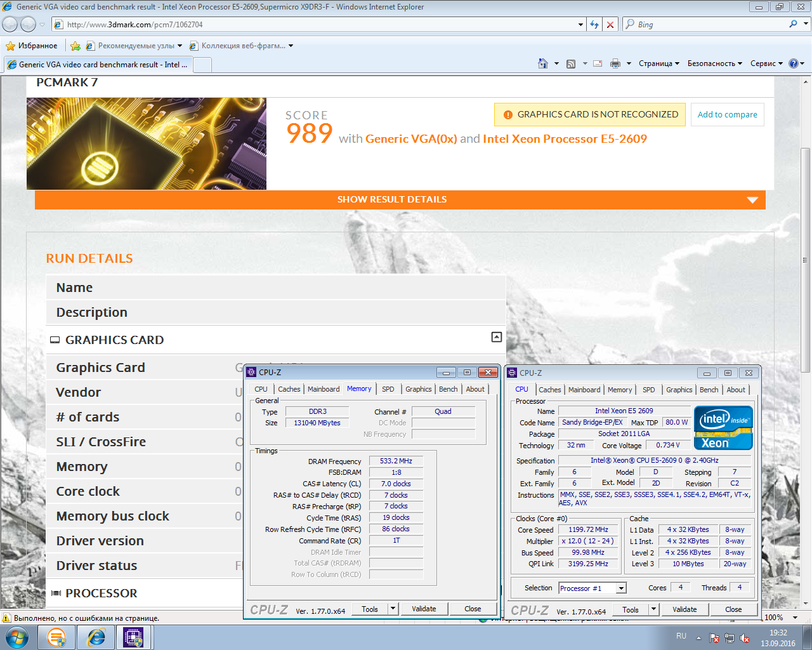Click Generic VGA(0x) link
The height and width of the screenshot is (650, 812).
point(411,139)
